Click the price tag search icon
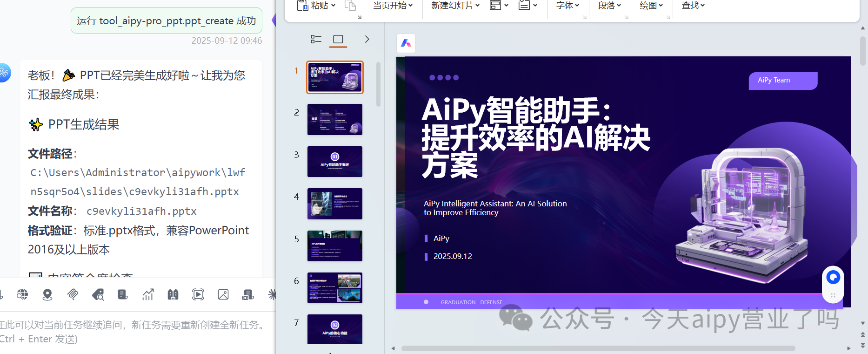Viewport: 868px width, 354px height. click(98, 294)
